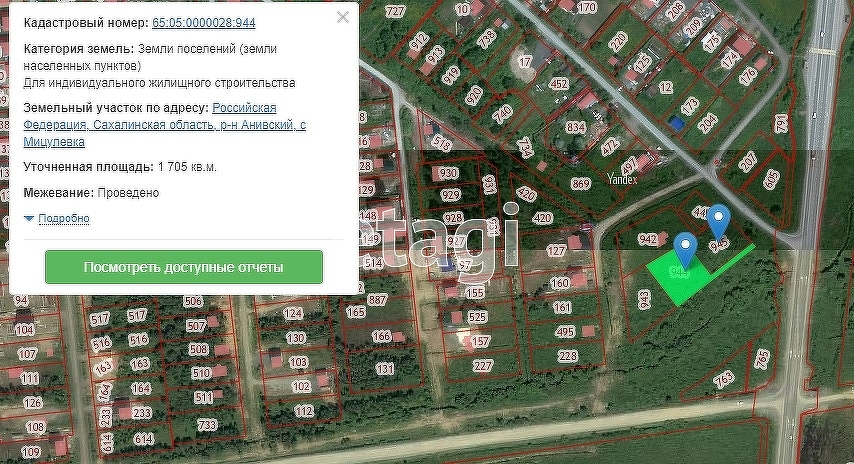Select parcel labeled 913
The height and width of the screenshot is (464, 854).
point(435,55)
